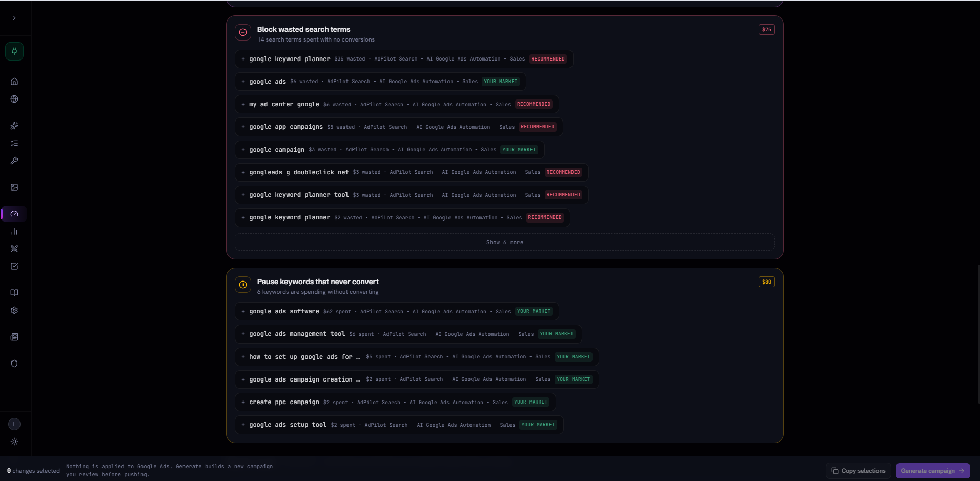Click the Generate campaign button
Screen dimensions: 980x481
[933, 471]
